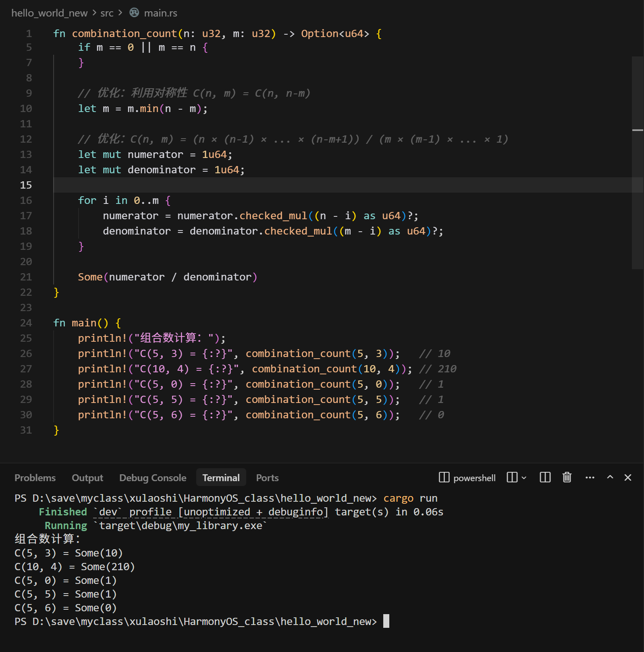
Task: Go to the Ports tab
Action: (267, 478)
